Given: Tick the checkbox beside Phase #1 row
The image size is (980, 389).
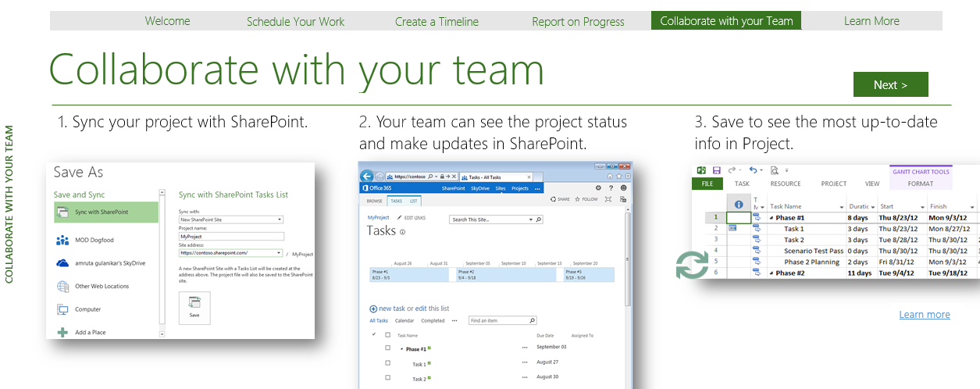Looking at the screenshot, I should (387, 348).
